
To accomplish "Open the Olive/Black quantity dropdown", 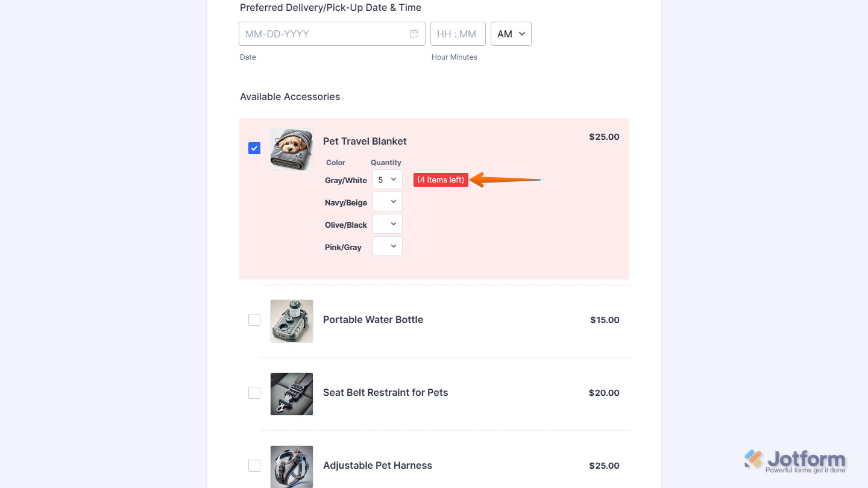I will tap(387, 224).
